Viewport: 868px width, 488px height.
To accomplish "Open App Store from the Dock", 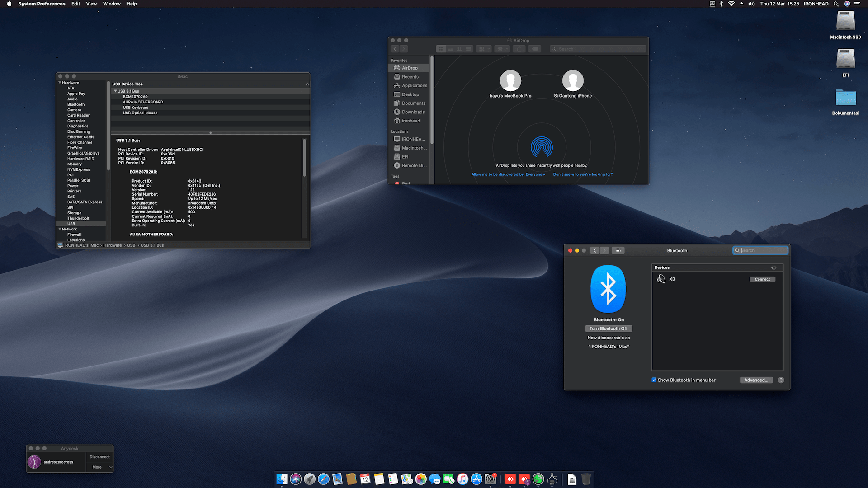I will tap(476, 479).
